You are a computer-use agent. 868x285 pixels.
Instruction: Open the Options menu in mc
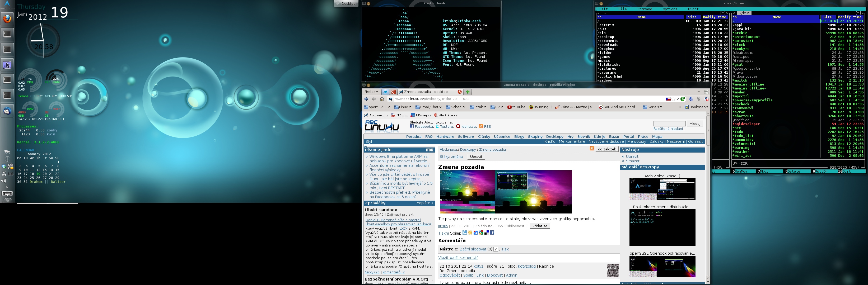click(x=670, y=9)
